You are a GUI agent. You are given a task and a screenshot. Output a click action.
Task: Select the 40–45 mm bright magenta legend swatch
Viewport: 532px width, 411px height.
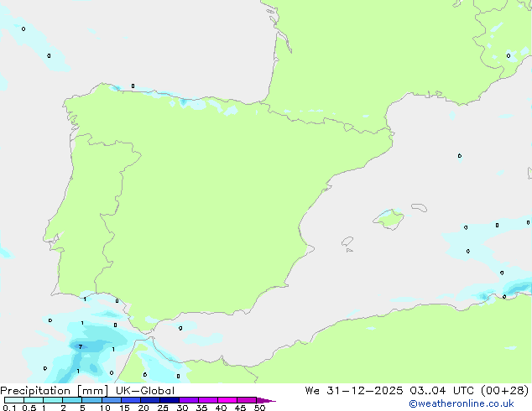pos(227,400)
